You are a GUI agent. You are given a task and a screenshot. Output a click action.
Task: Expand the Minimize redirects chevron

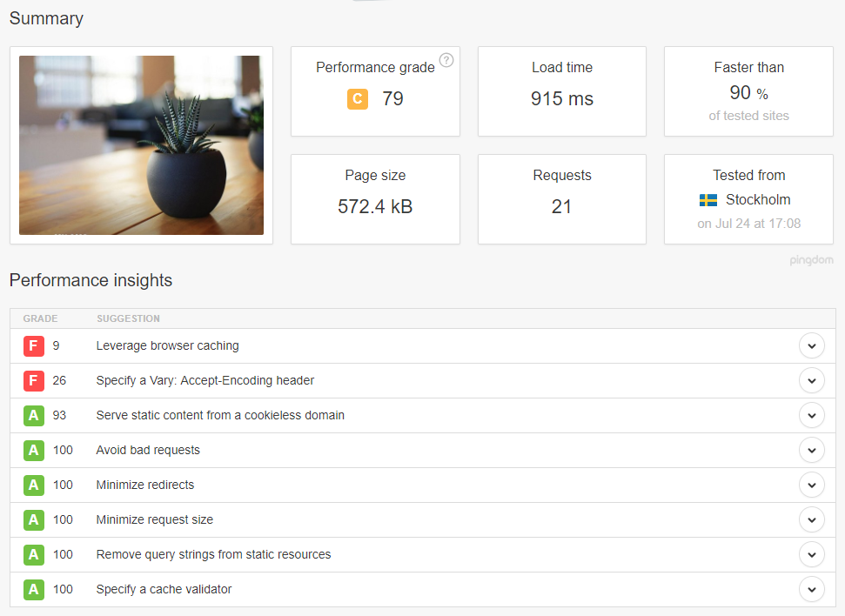tap(812, 485)
